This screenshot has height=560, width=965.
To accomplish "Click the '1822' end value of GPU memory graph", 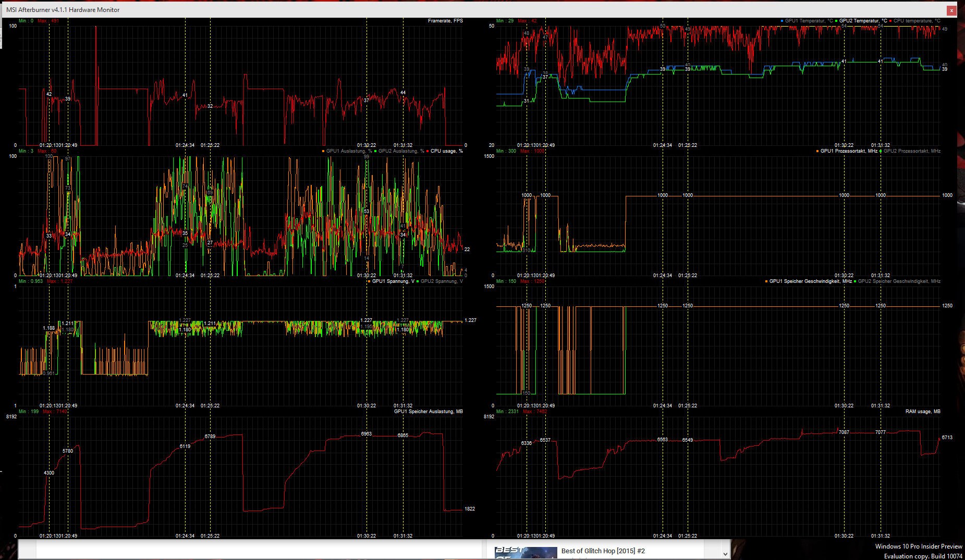I will click(x=470, y=509).
